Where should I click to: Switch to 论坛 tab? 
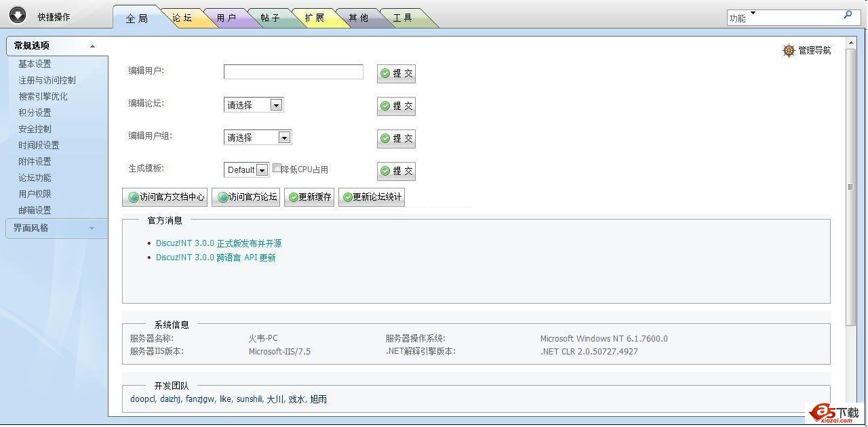pos(182,18)
